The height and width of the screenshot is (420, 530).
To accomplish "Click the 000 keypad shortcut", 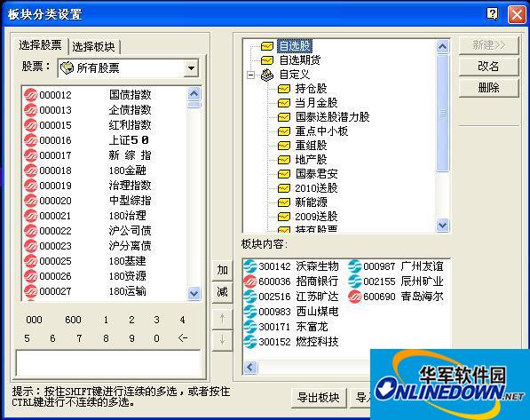I will pos(34,320).
